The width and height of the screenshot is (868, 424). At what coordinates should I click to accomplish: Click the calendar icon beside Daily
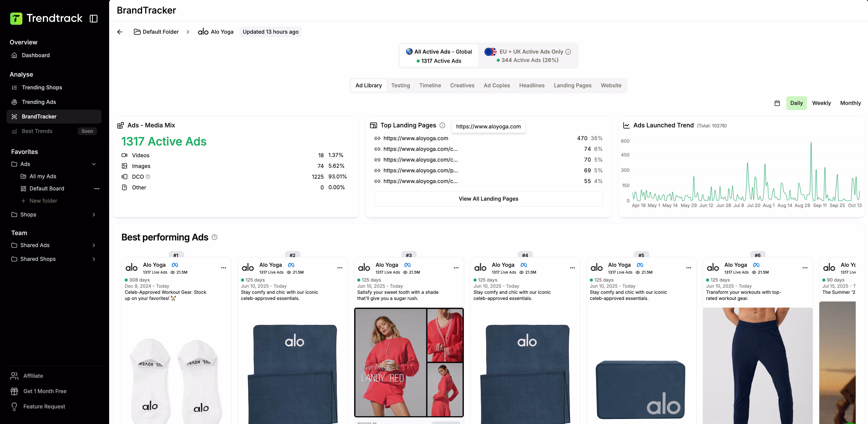pos(777,103)
